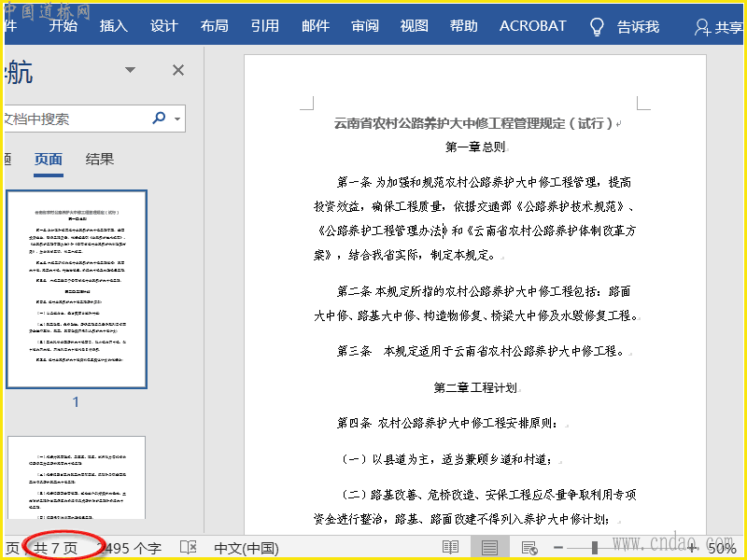This screenshot has width=747, height=560.
Task: Click the 共 7 页 page count
Action: coord(55,548)
